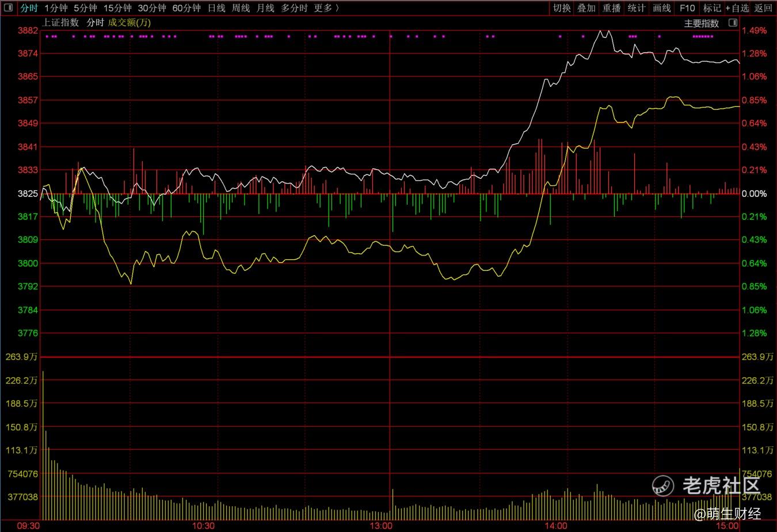
Task: Expand the 更多 more periods menu
Action: click(x=326, y=8)
